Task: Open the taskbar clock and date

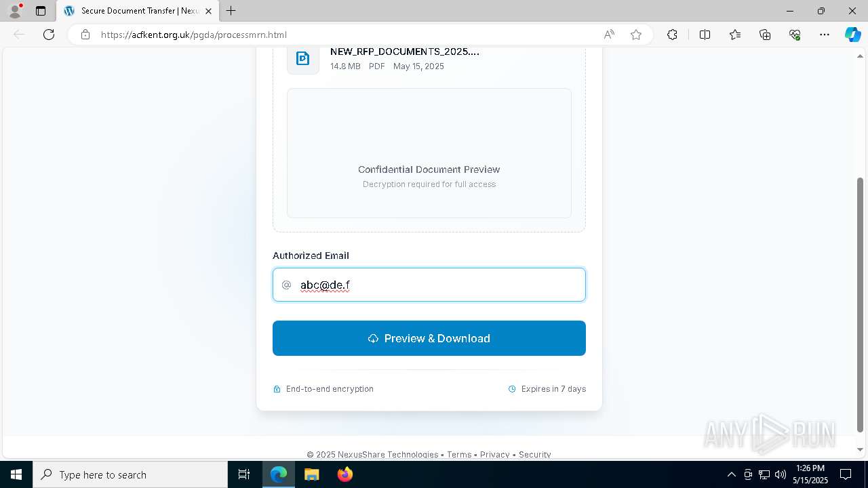Action: [810, 474]
